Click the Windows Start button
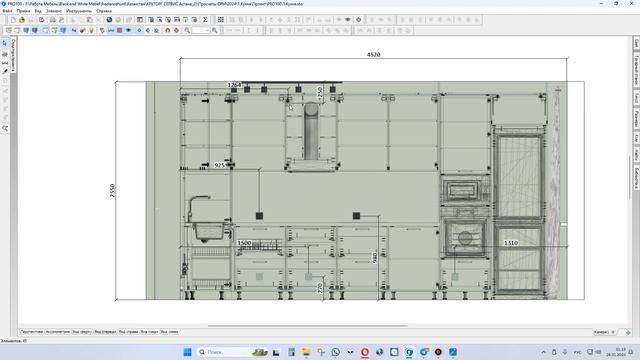 [x=187, y=352]
